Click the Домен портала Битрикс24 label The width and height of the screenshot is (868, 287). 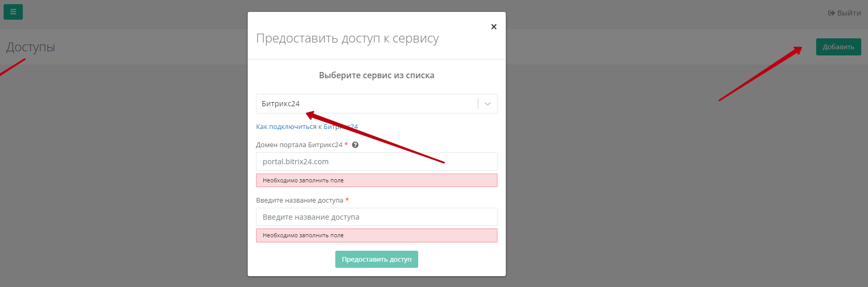[x=299, y=145]
